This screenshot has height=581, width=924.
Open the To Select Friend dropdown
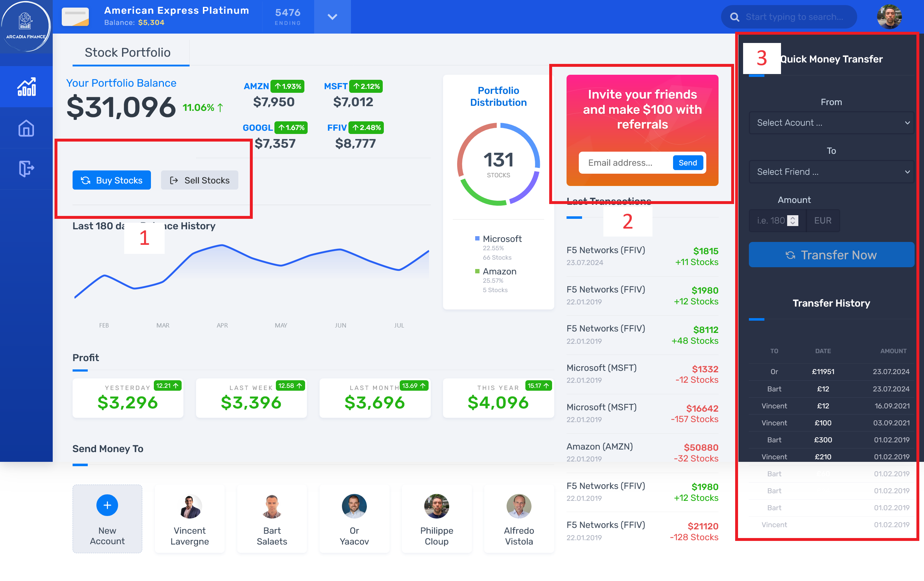(832, 172)
